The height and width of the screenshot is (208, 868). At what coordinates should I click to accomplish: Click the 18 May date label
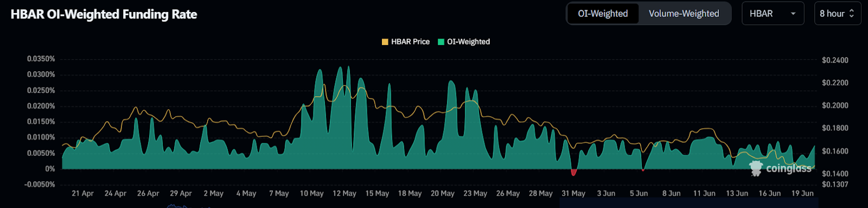point(410,193)
